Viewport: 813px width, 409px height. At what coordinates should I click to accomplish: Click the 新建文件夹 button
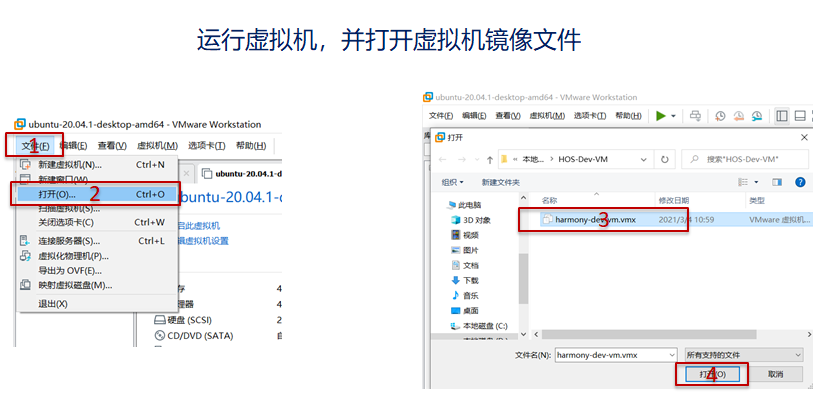coord(500,182)
